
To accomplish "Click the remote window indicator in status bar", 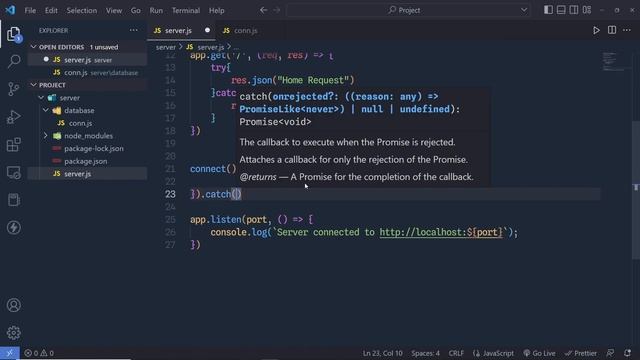I will [9, 353].
